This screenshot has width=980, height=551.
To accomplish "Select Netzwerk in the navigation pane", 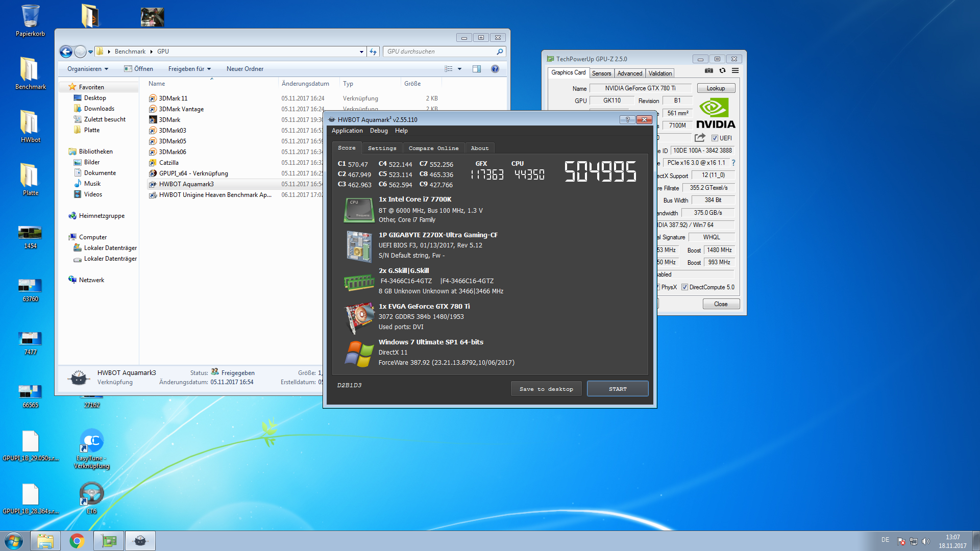I will (x=91, y=280).
